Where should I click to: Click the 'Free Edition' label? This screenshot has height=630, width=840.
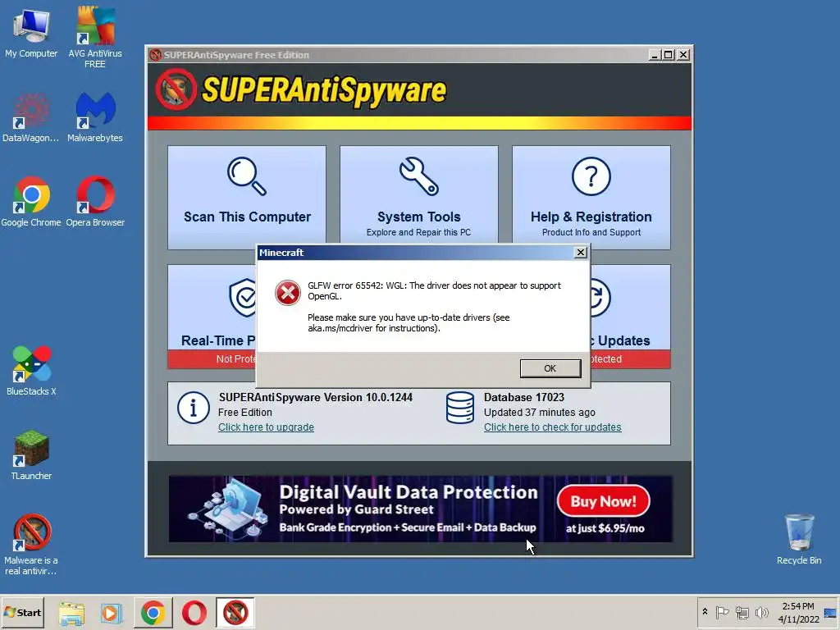pyautogui.click(x=244, y=412)
